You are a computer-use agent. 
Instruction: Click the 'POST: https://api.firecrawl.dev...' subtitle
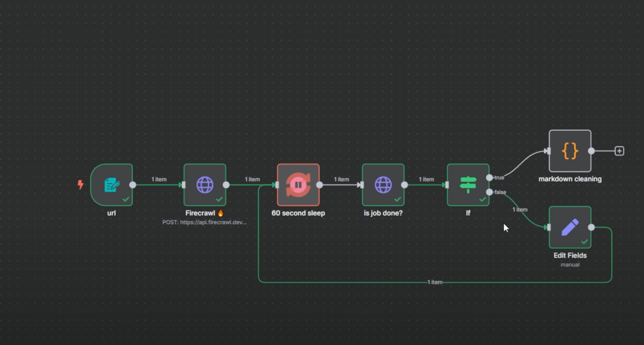205,222
